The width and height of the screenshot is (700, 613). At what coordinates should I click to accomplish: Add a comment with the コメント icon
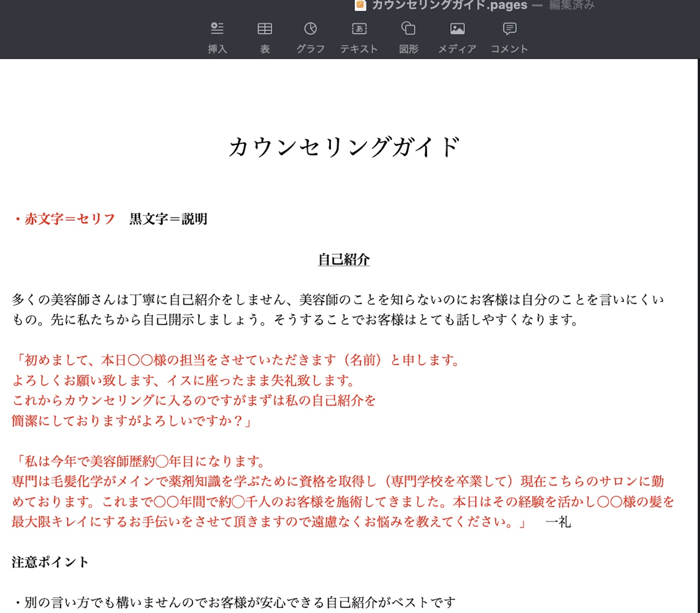point(509,37)
